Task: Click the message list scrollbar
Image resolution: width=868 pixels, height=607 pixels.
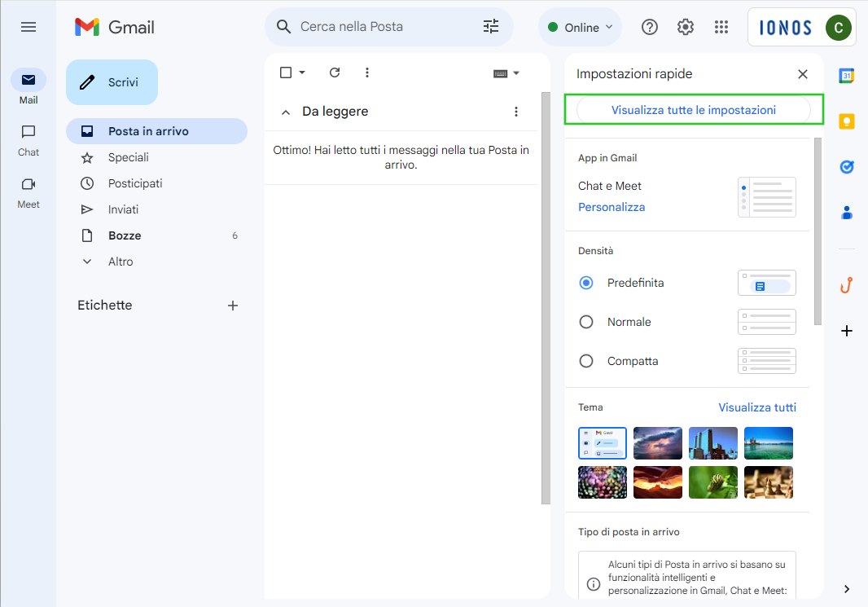Action: tap(546, 298)
